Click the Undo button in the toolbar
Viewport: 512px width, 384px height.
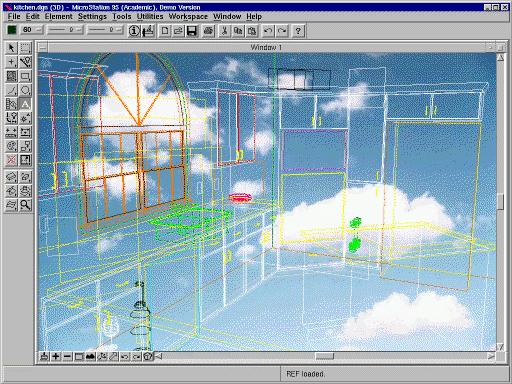pos(268,31)
